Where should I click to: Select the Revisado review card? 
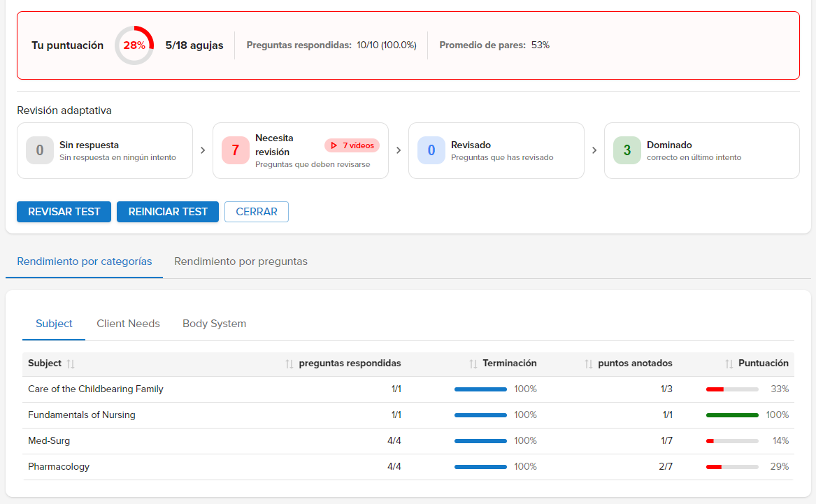[x=496, y=151]
